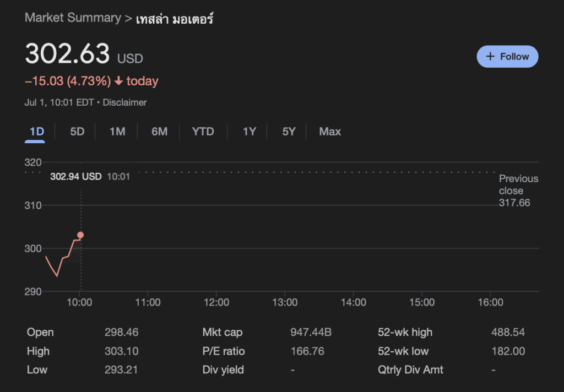Open the Disclaimer link
Viewport: 564px width, 392px height.
point(125,102)
